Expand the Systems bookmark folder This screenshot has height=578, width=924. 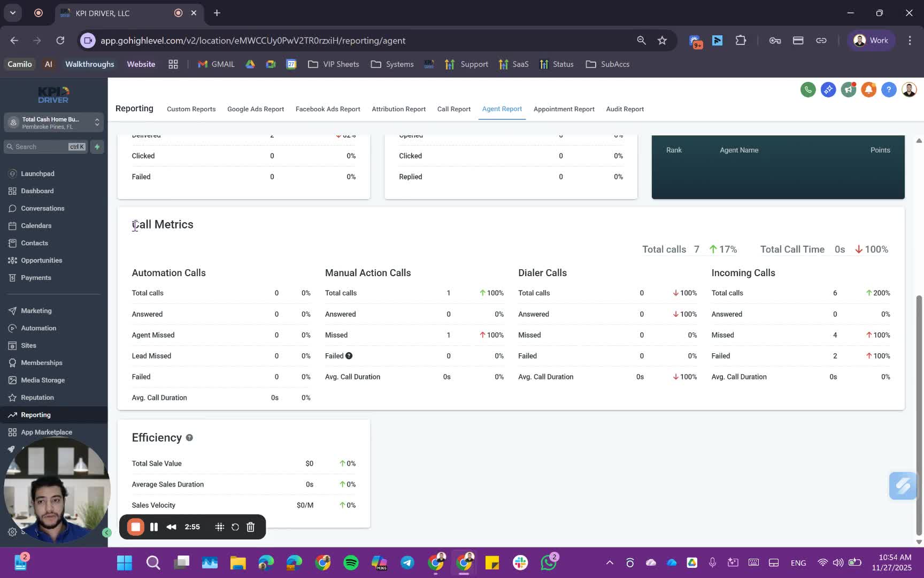pos(392,64)
